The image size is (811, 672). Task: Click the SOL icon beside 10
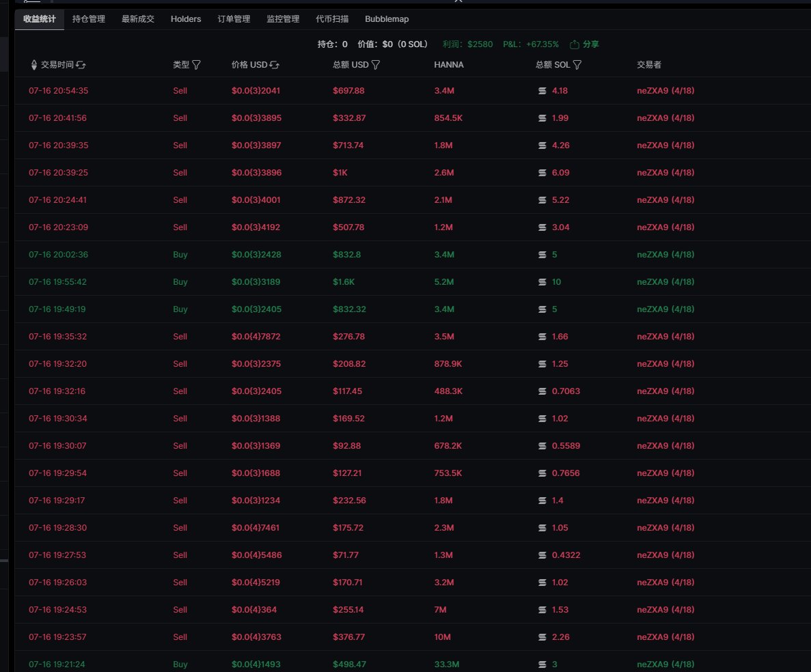coord(542,282)
